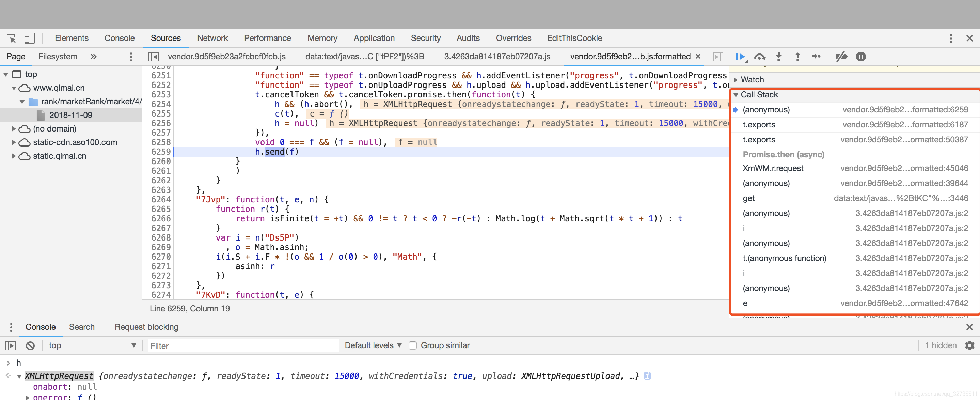Click the Step debugger arrow icon
This screenshot has width=980, height=400.
click(x=816, y=57)
